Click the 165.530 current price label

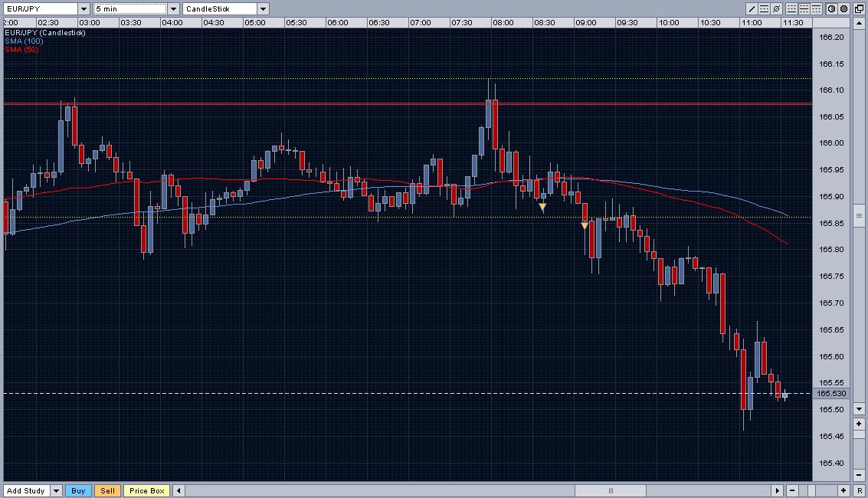click(x=831, y=394)
